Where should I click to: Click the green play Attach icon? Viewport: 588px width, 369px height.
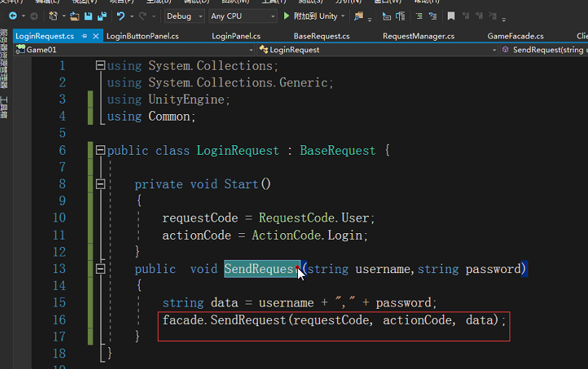pos(286,16)
